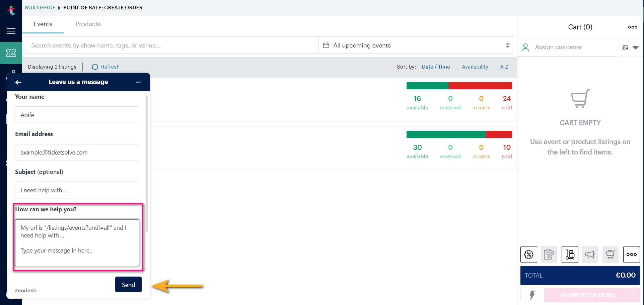Click the refresh circular arrow icon

[x=95, y=67]
